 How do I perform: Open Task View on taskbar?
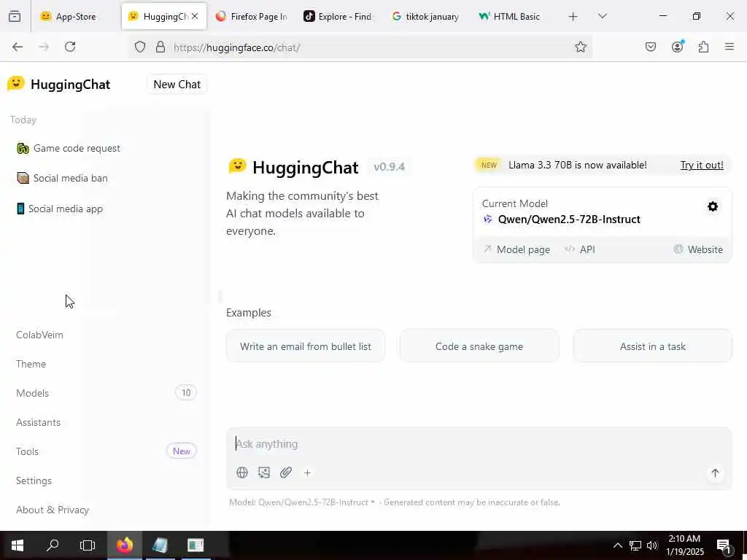[x=88, y=545]
